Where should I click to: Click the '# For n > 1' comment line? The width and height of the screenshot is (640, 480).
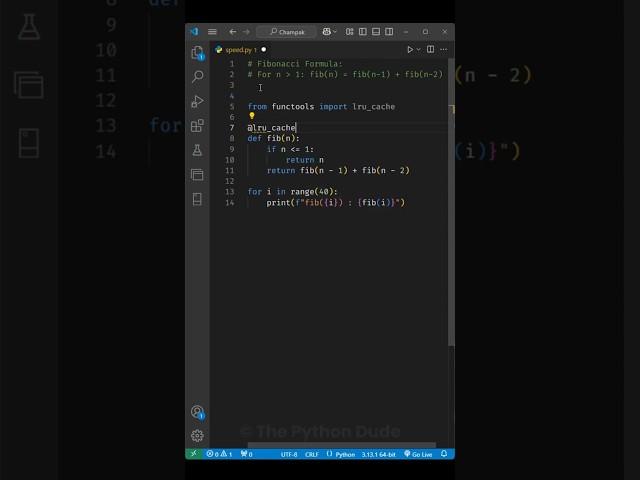pyautogui.click(x=345, y=74)
